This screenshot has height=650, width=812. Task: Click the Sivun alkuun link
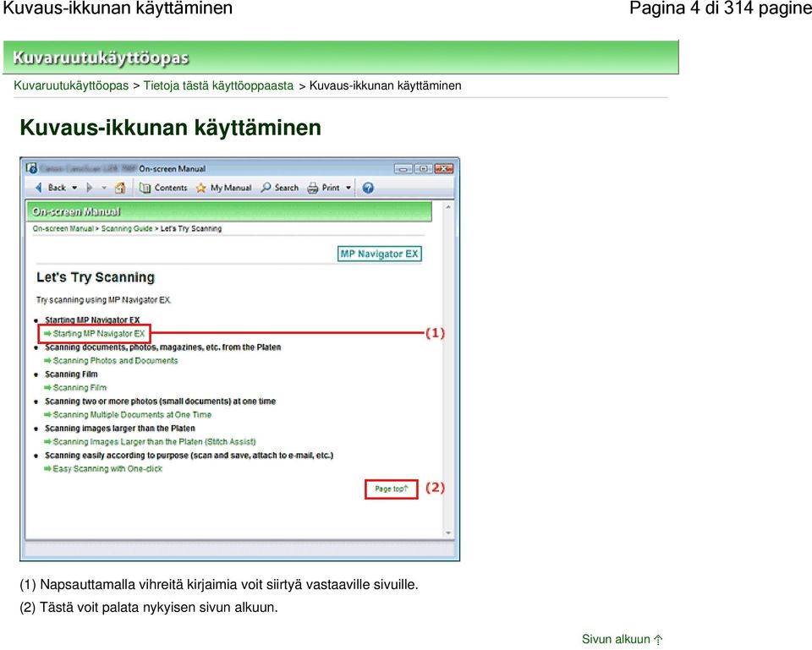click(622, 639)
